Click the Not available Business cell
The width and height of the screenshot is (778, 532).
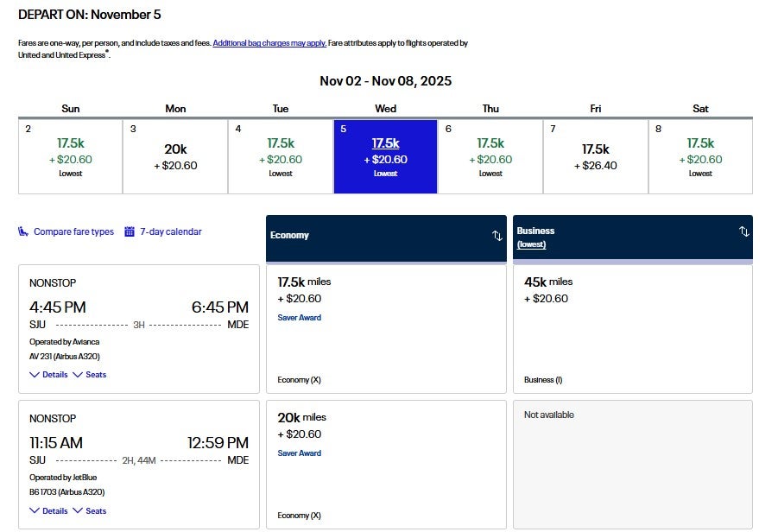(x=633, y=465)
